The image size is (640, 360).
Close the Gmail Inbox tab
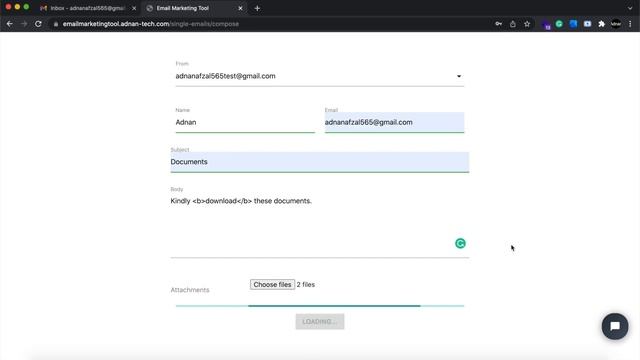coord(134,8)
